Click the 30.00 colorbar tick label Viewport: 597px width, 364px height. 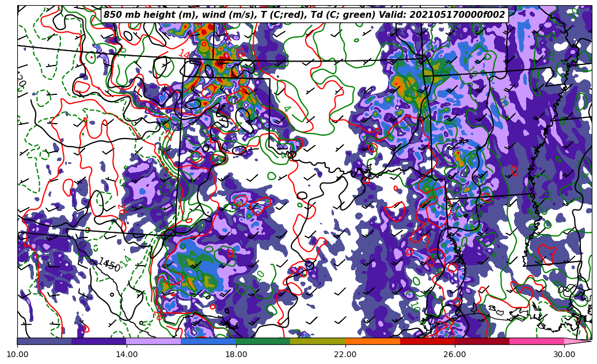pyautogui.click(x=564, y=354)
